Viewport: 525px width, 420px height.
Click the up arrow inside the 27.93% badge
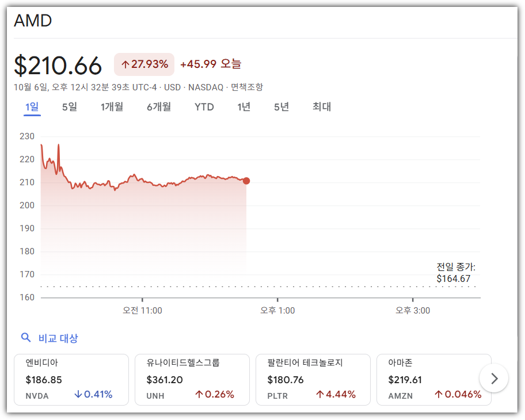(126, 64)
